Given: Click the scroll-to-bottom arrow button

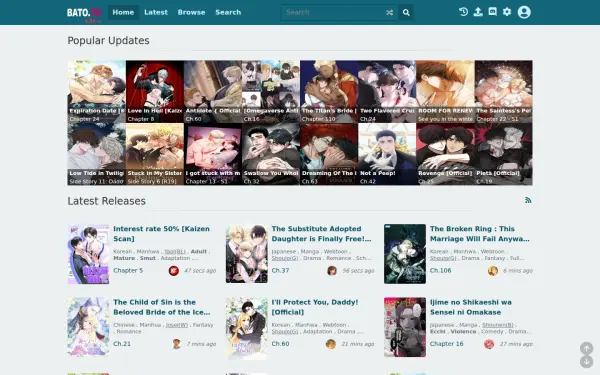Looking at the screenshot, I should (587, 362).
